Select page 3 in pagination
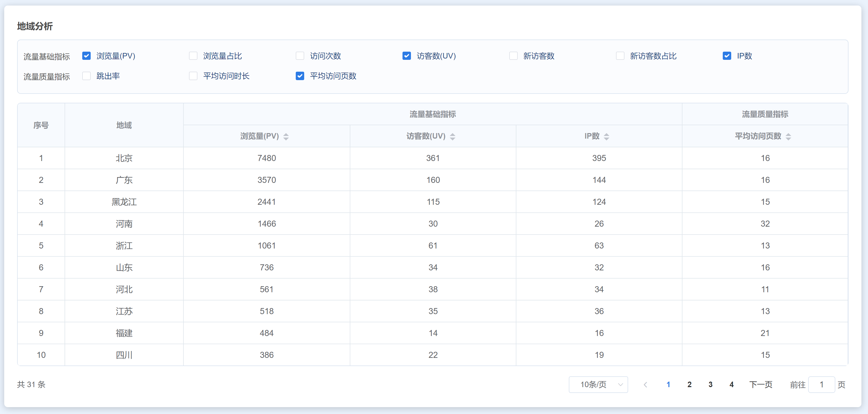 (710, 384)
